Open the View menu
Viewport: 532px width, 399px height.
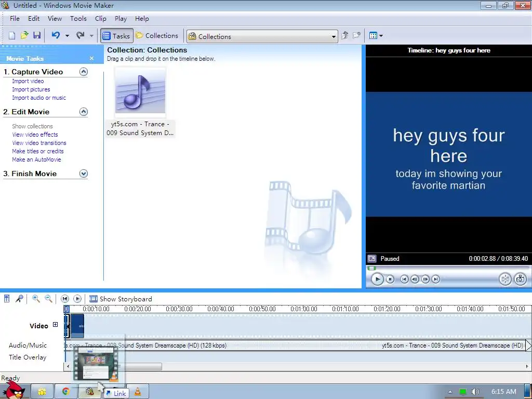[x=55, y=19]
